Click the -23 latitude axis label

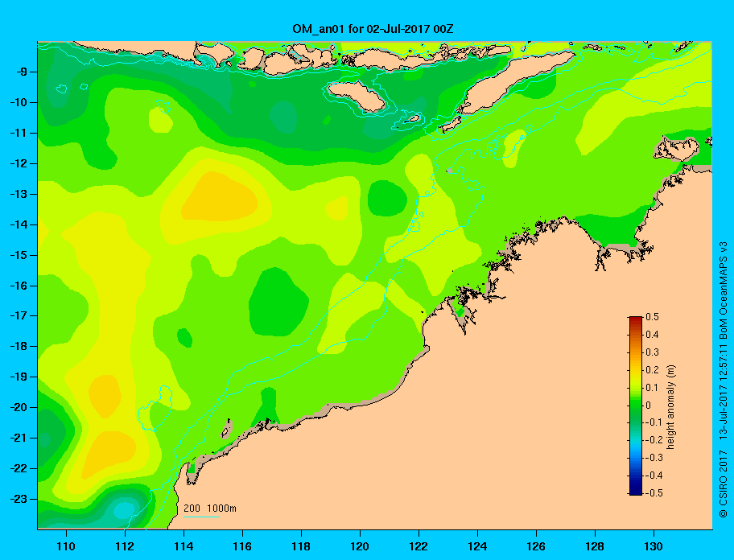[x=19, y=499]
